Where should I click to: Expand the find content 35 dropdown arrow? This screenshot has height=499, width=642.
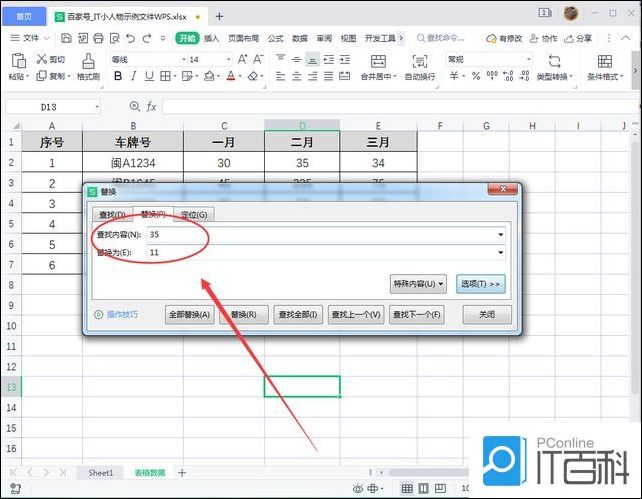click(500, 235)
